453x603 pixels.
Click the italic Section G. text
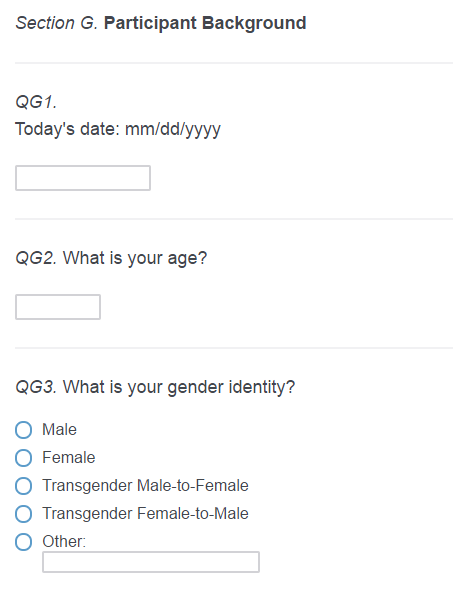[x=56, y=23]
